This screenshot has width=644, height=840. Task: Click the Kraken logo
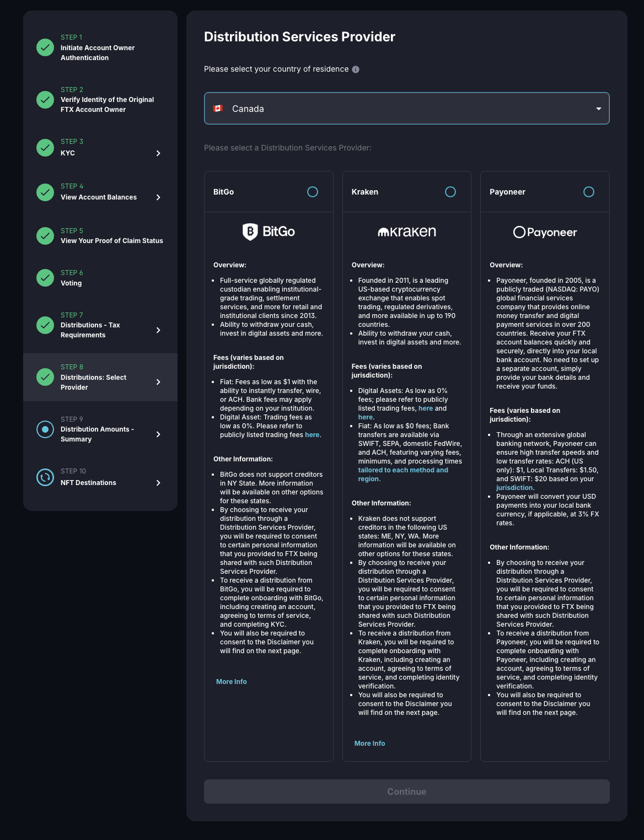point(407,232)
